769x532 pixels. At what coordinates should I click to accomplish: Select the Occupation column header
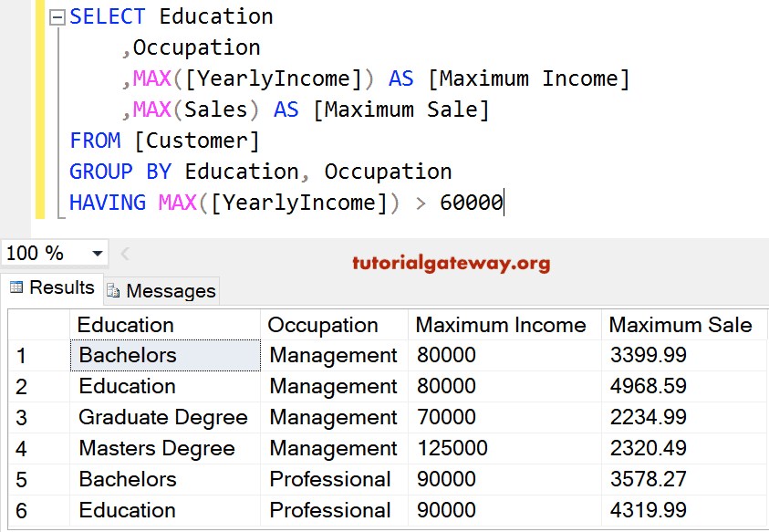(x=322, y=325)
